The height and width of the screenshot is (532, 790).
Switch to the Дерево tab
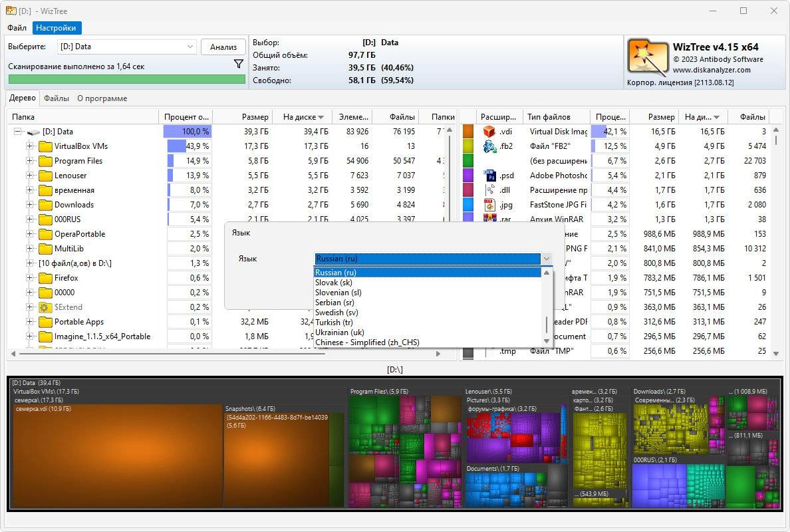click(23, 98)
